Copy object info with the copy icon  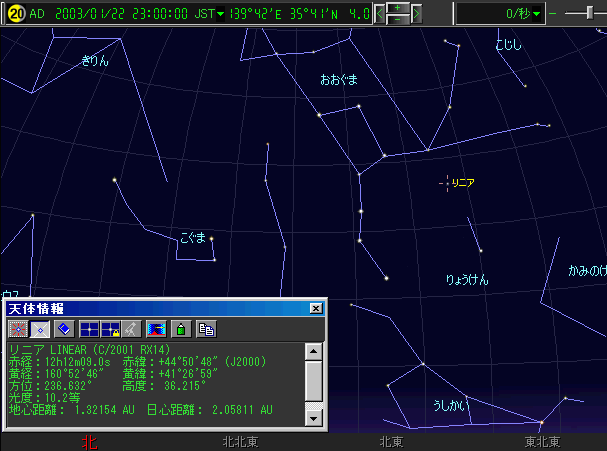click(x=206, y=328)
